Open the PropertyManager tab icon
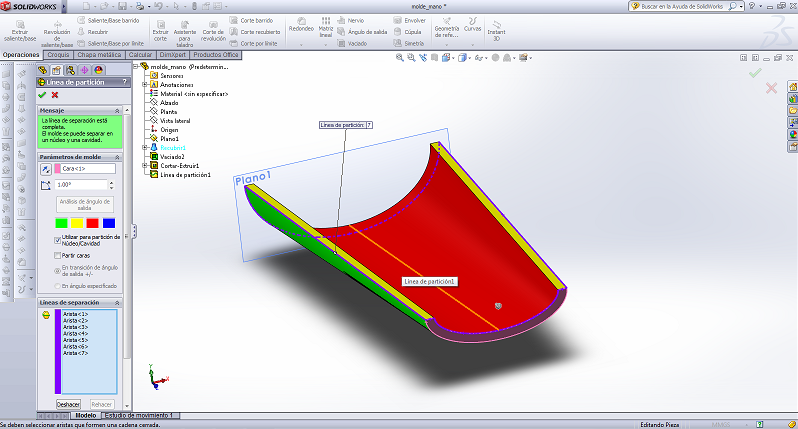The image size is (798, 429). (56, 70)
